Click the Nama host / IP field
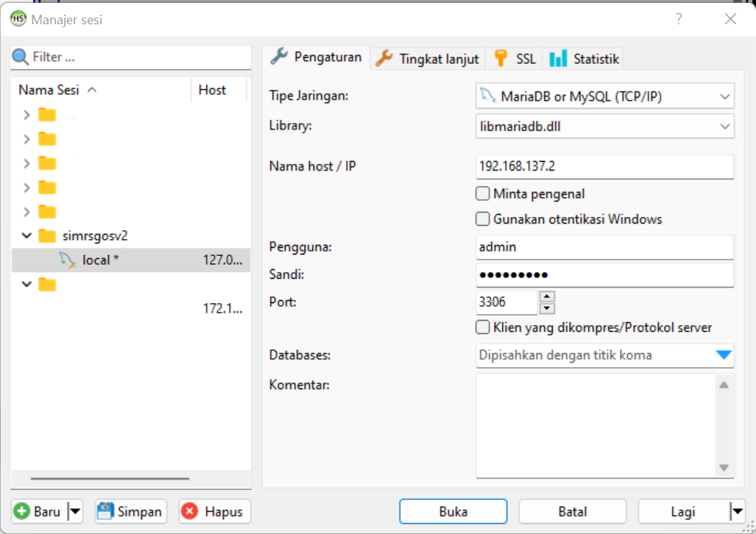756x534 pixels. (604, 166)
